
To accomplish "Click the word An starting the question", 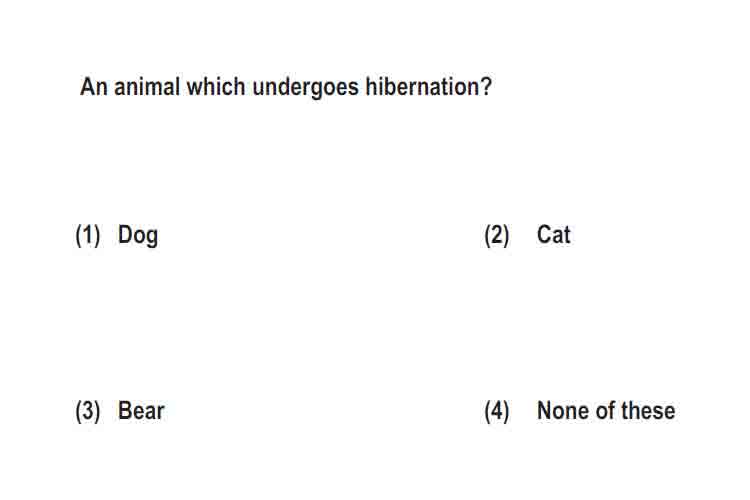I will pos(93,87).
